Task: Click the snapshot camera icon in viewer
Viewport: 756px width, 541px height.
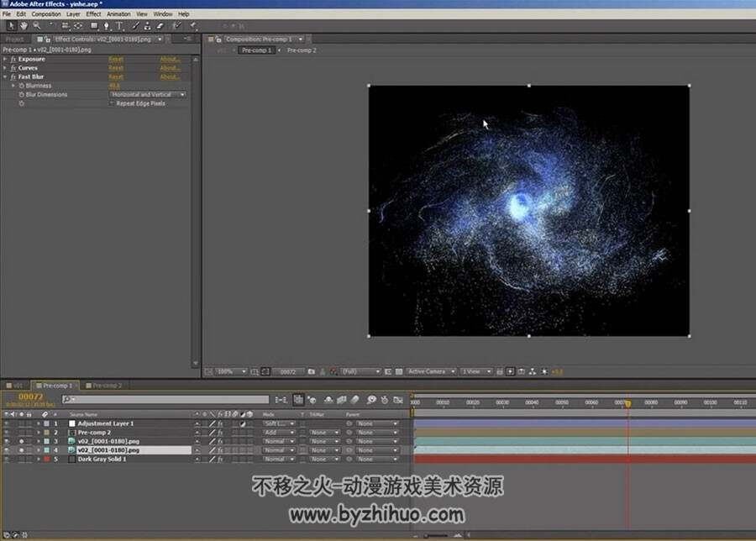Action: (312, 371)
